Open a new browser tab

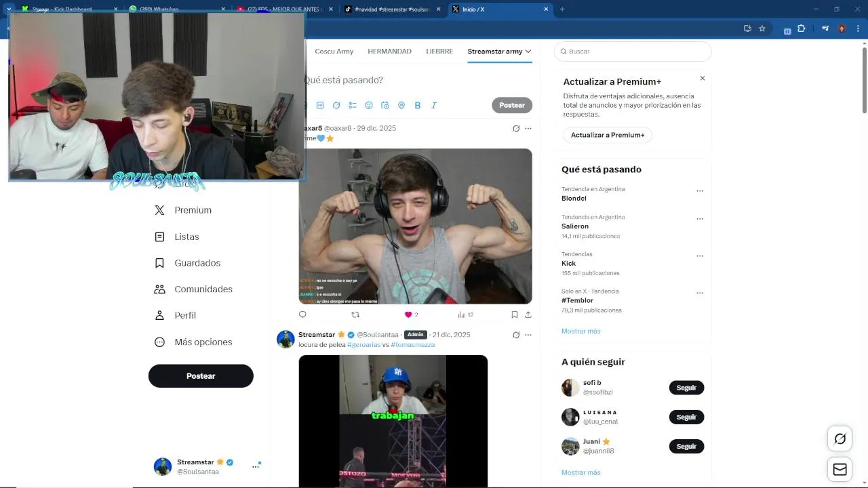(562, 9)
